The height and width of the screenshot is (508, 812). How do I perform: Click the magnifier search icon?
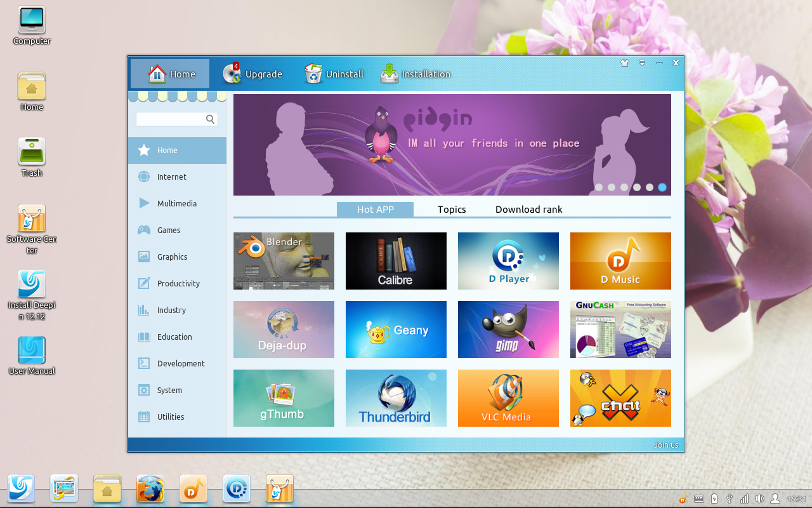211,119
